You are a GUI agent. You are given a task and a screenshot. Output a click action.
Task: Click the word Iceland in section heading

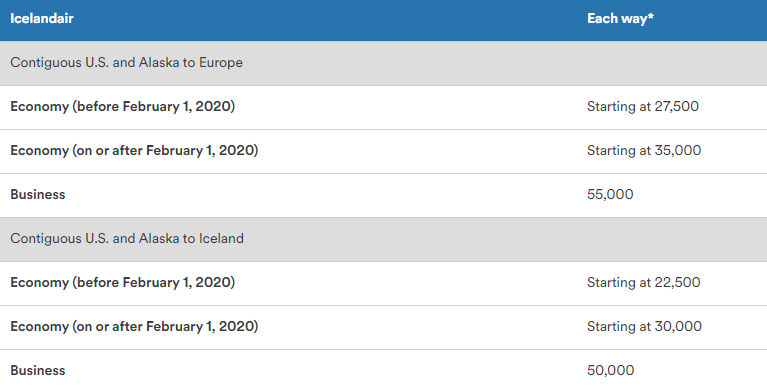coord(221,239)
